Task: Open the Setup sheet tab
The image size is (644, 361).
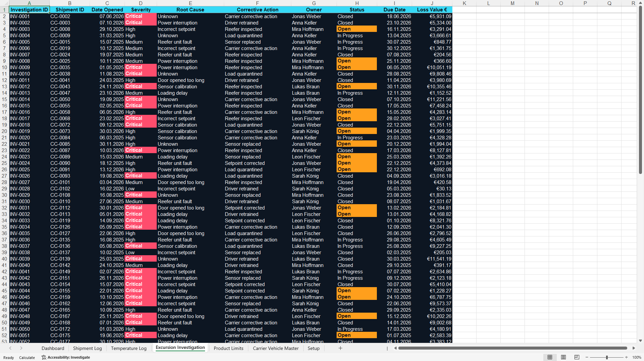Action: (313, 348)
